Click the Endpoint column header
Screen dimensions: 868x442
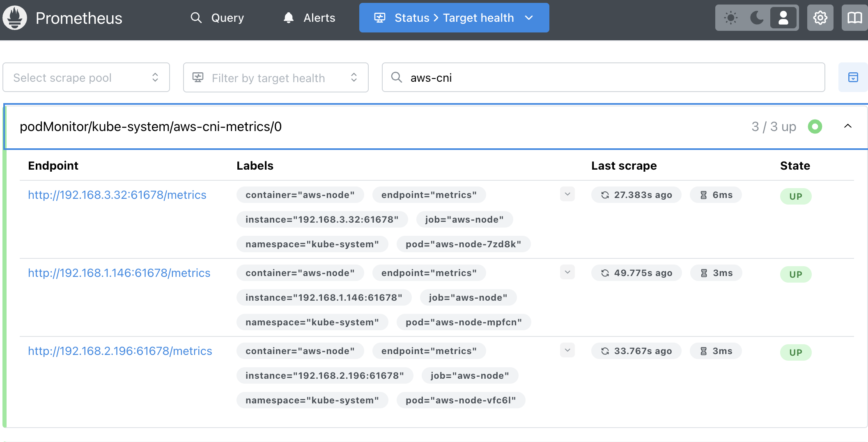(x=53, y=166)
